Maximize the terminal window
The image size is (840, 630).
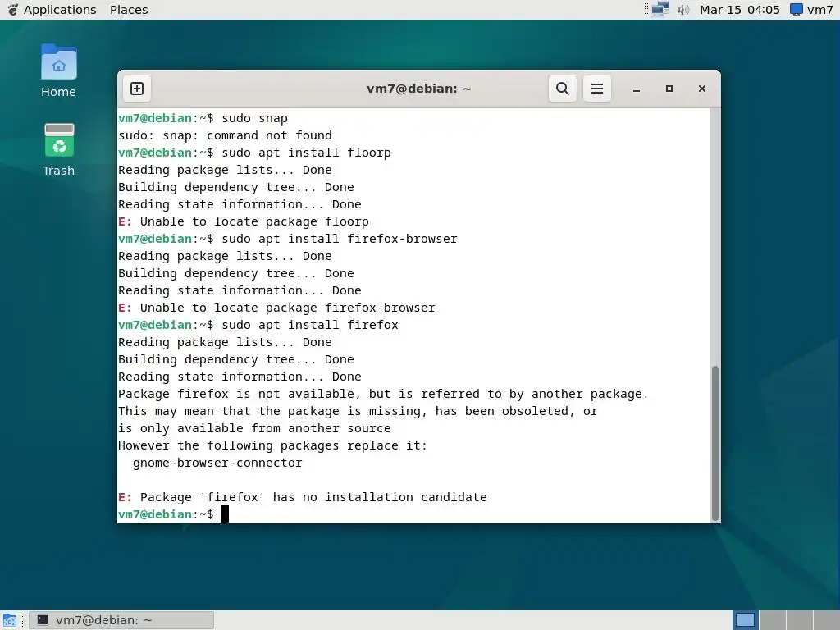tap(669, 89)
